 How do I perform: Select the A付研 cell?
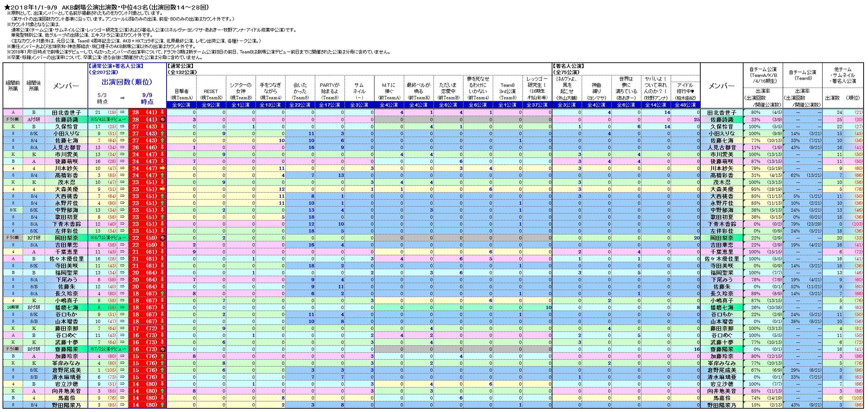click(x=34, y=119)
